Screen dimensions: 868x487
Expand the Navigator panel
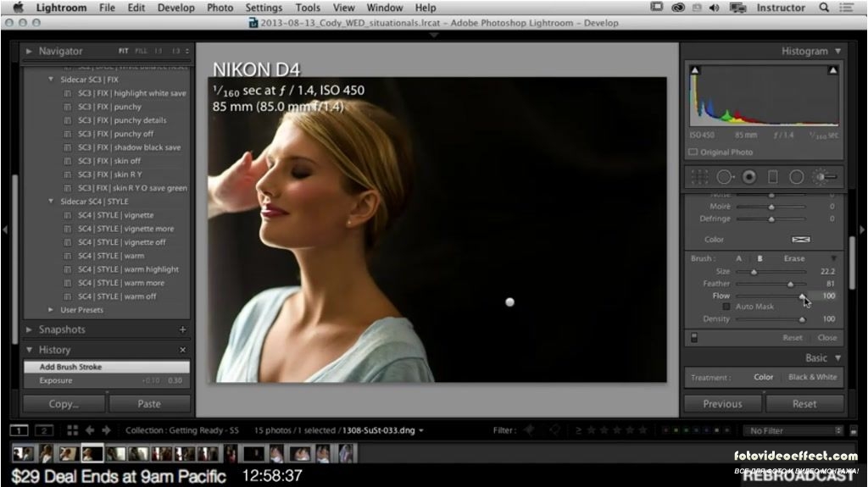pyautogui.click(x=29, y=51)
